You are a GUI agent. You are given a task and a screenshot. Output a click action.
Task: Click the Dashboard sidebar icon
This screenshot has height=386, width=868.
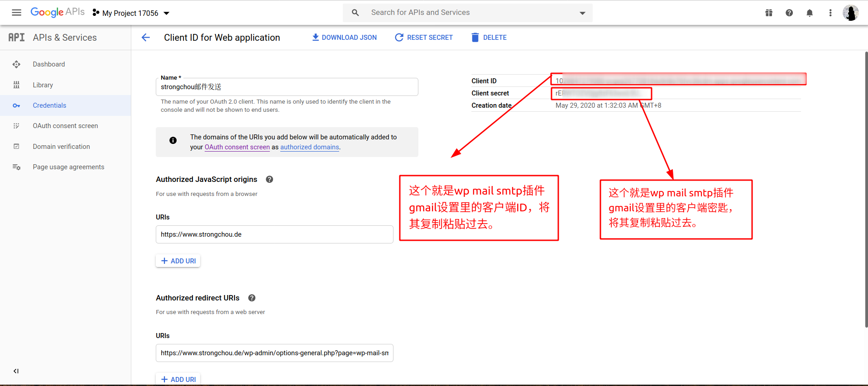(16, 64)
